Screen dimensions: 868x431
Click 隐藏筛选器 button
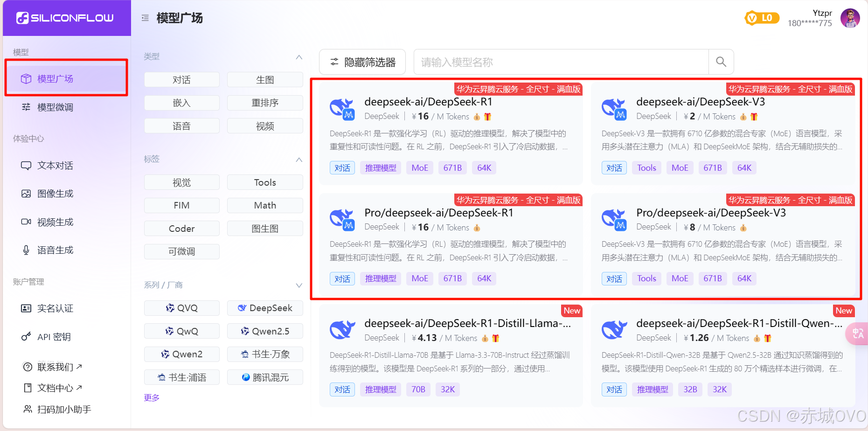pyautogui.click(x=362, y=62)
